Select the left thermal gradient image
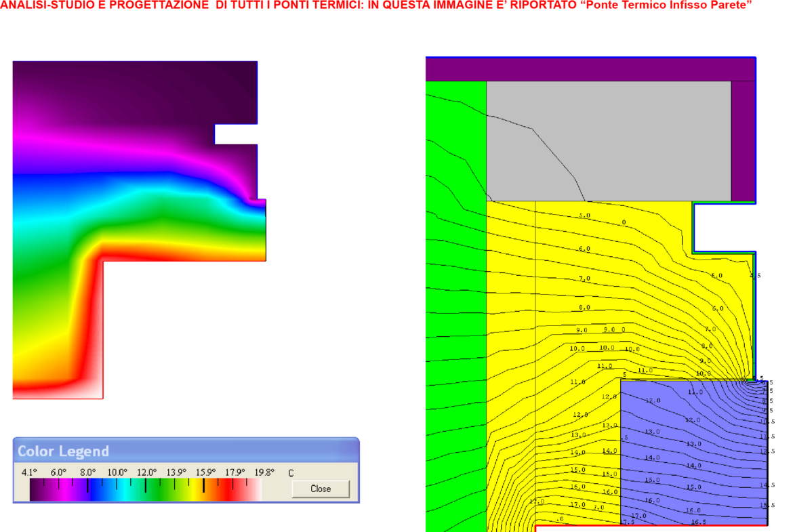The image size is (793, 532). 139,230
